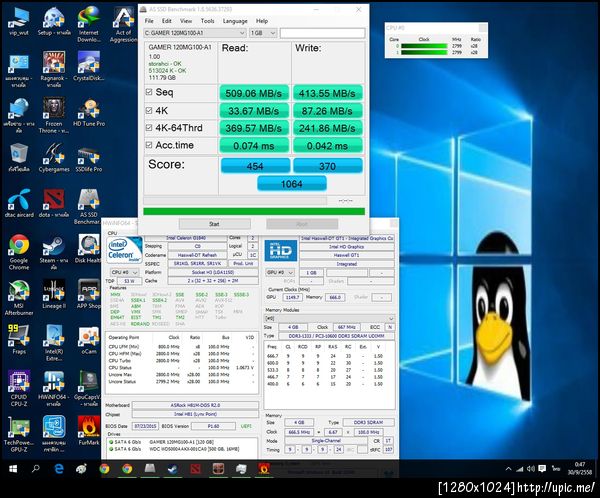Open the C: GAMER 120MG100-A1 drive dropdown
Image resolution: width=600 pixels, height=498 pixels.
click(195, 33)
